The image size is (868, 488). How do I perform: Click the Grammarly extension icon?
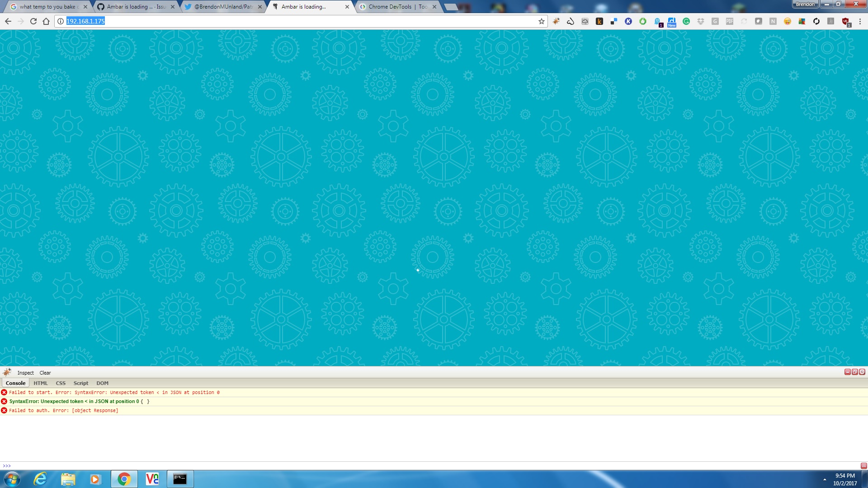point(686,21)
